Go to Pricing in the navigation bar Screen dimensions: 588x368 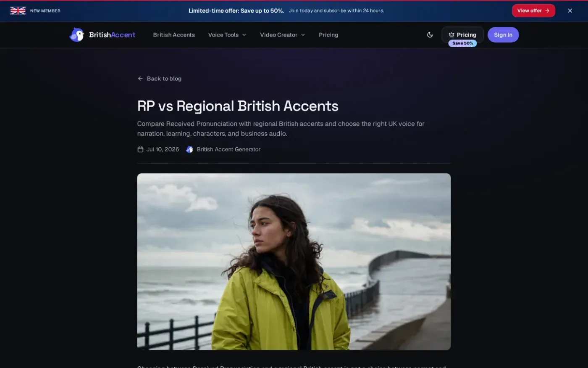328,35
